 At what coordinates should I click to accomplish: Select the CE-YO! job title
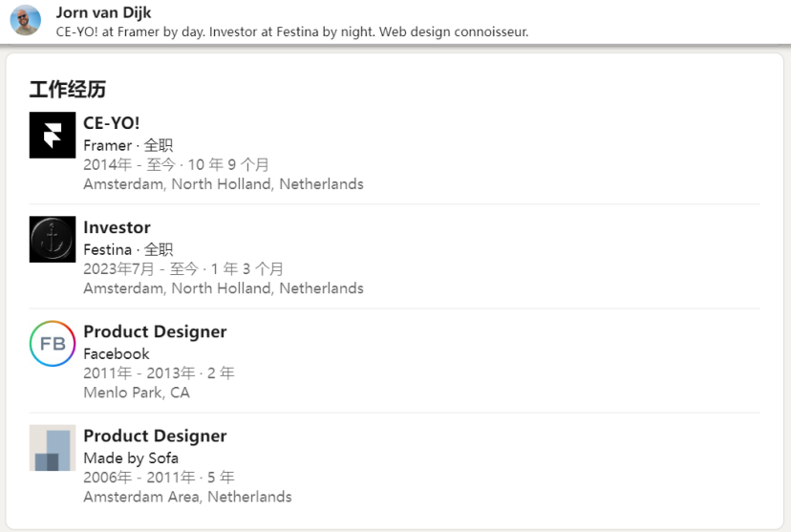pyautogui.click(x=112, y=123)
